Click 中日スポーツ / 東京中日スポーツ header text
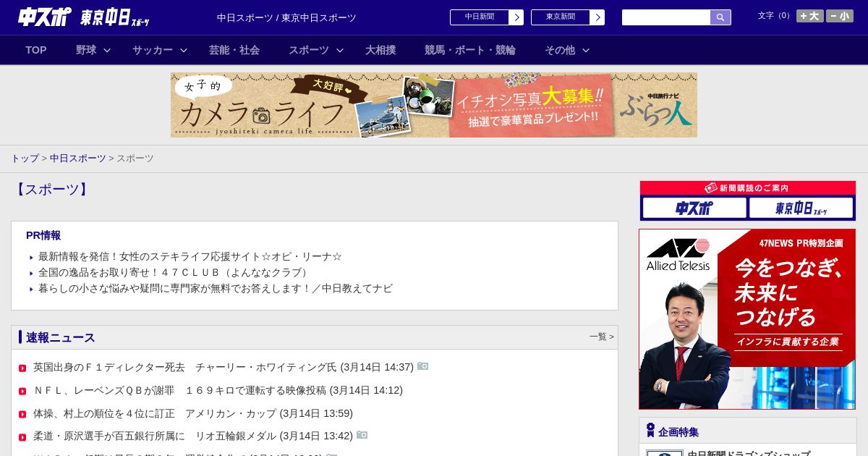This screenshot has height=456, width=868. tap(286, 18)
